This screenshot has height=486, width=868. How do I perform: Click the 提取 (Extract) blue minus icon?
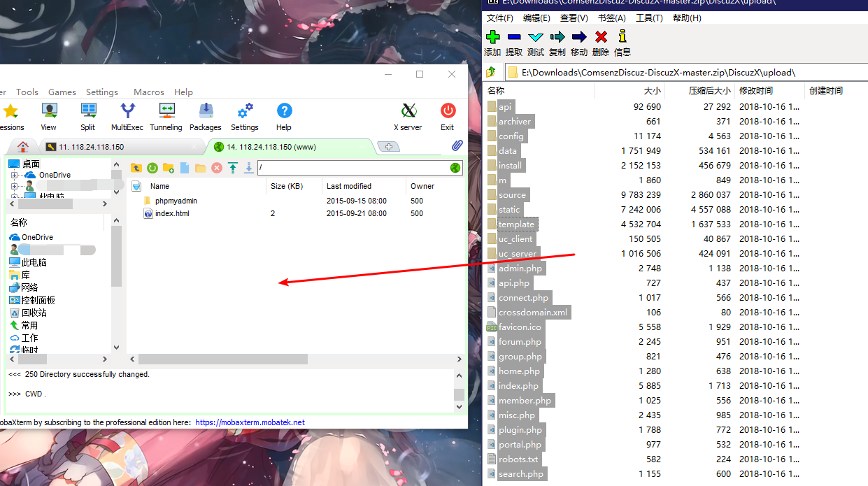tap(514, 37)
